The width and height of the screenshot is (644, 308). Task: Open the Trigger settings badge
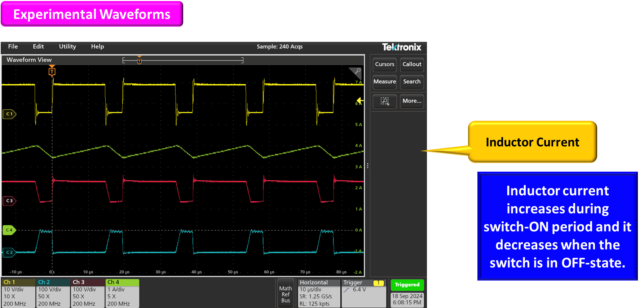363,293
